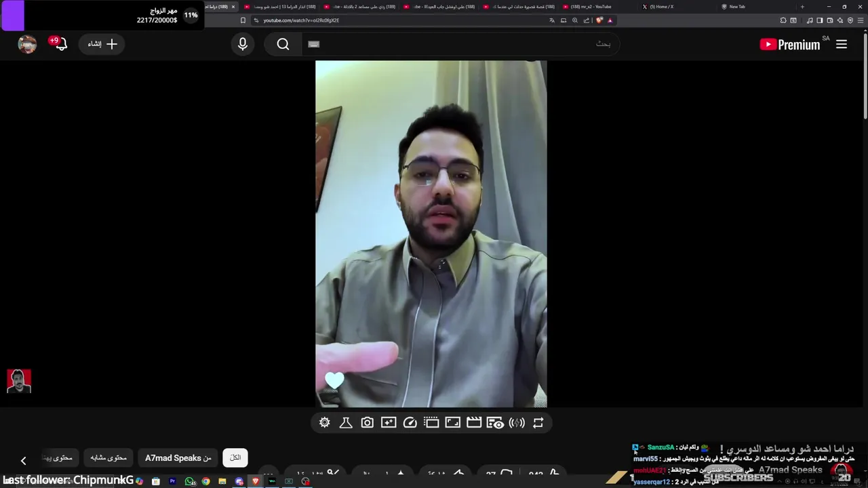Image resolution: width=868 pixels, height=488 pixels.
Task: Select the محتوى مشابه chip
Action: pyautogui.click(x=108, y=457)
